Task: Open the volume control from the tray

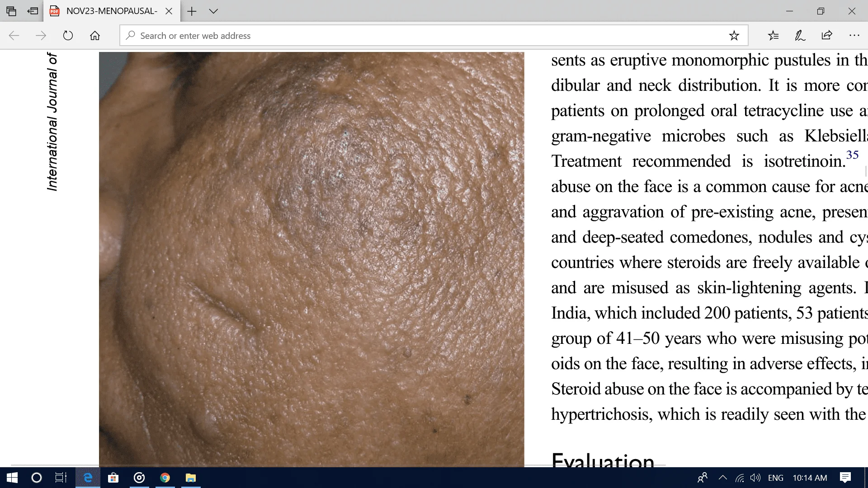Action: click(x=755, y=478)
